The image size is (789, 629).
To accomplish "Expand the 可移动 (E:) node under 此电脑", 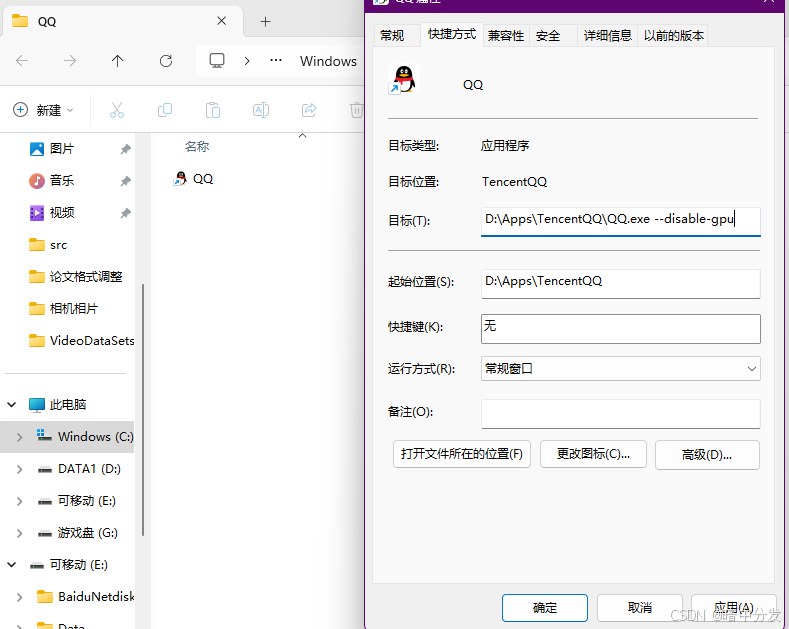I will coord(19,501).
